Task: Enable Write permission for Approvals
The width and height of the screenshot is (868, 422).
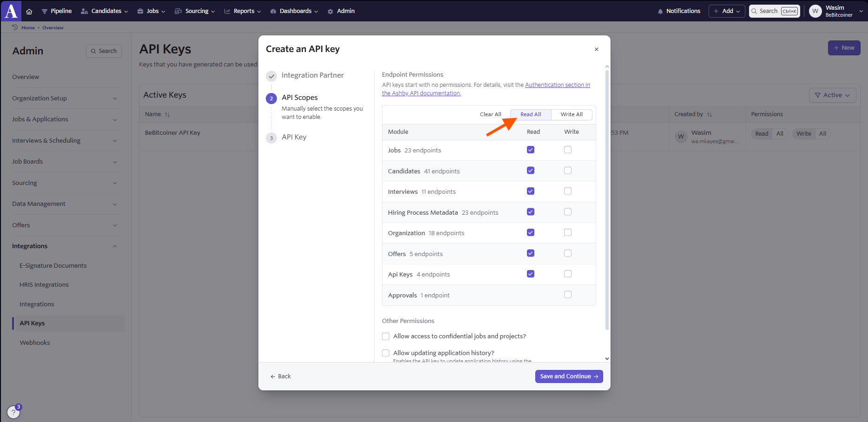Action: (567, 295)
